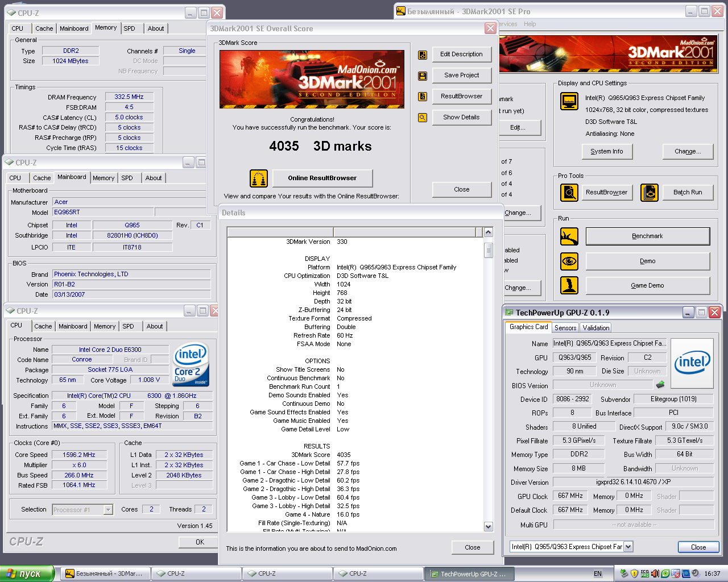
Task: Click Change button under Display and CPU Settings
Action: pyautogui.click(x=688, y=152)
